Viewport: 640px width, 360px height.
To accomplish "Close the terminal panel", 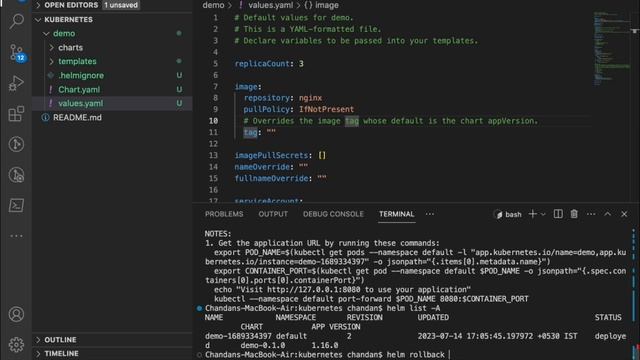I will pyautogui.click(x=624, y=214).
